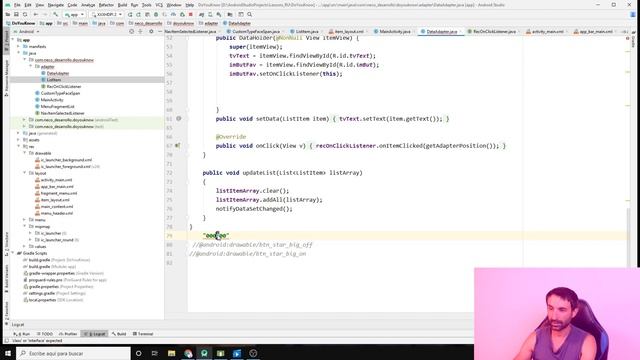
Task: Open the app run configuration dropdown
Action: [74, 14]
